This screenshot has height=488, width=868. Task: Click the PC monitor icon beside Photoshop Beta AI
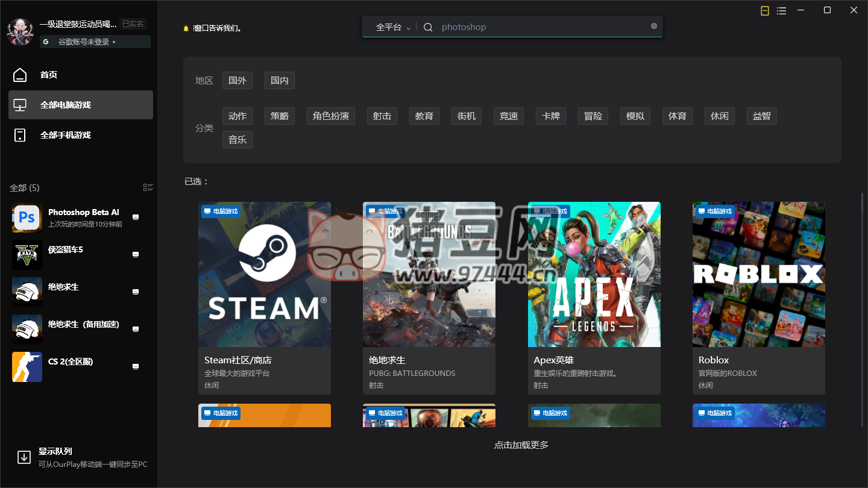coord(136,217)
